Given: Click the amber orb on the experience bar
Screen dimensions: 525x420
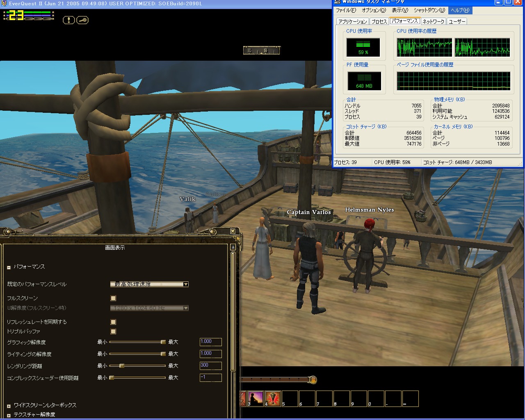Looking at the screenshot, I should click(313, 380).
